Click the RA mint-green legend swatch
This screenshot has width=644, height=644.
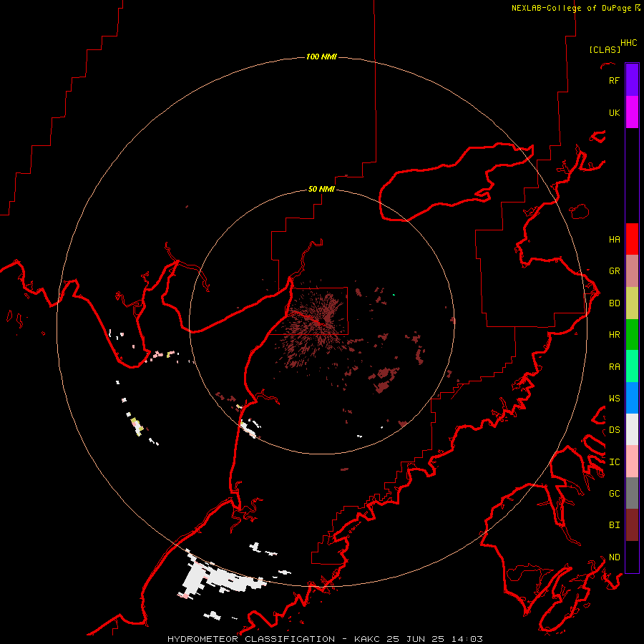pyautogui.click(x=632, y=366)
